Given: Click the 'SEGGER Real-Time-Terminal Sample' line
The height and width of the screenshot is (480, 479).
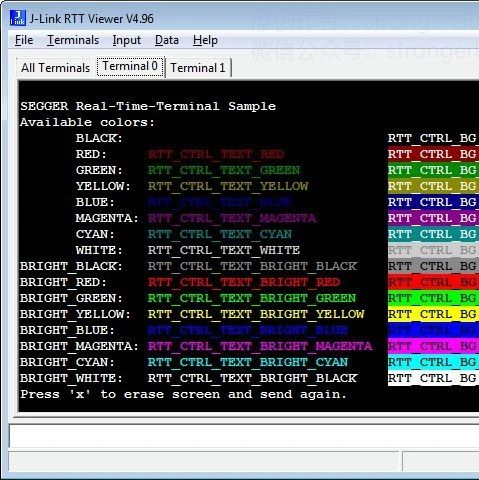Looking at the screenshot, I should [x=148, y=106].
